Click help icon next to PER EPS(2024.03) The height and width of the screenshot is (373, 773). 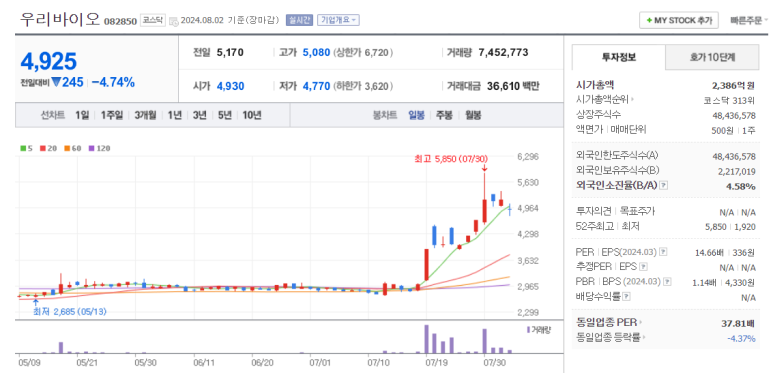[x=663, y=252]
